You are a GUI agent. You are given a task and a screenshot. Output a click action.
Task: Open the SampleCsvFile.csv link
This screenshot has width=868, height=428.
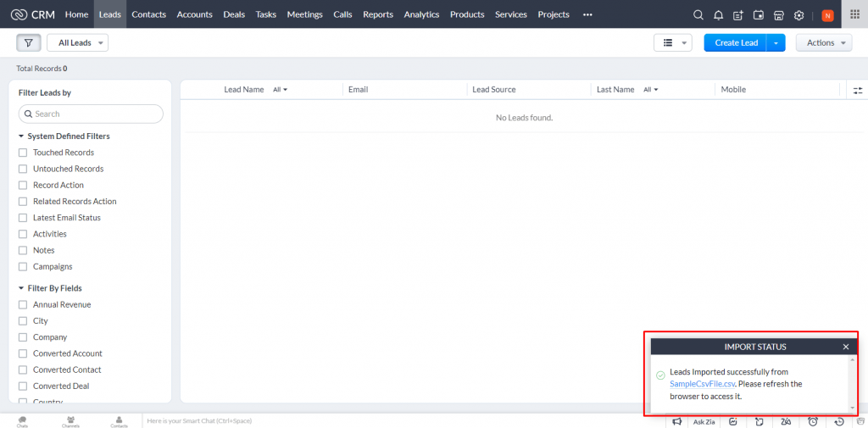point(702,384)
